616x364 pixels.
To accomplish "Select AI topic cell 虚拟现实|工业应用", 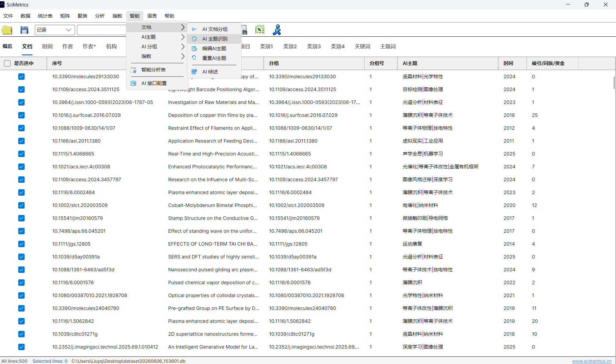I will pos(423,141).
